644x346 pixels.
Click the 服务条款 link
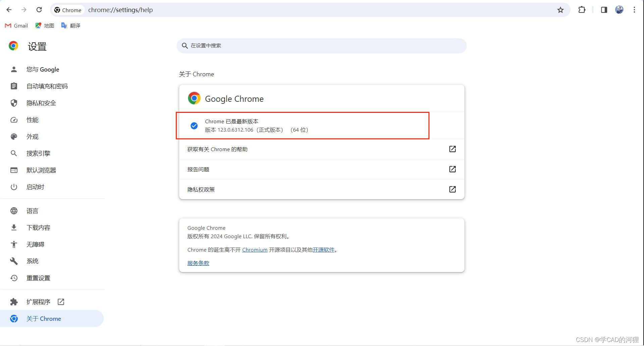tap(198, 263)
